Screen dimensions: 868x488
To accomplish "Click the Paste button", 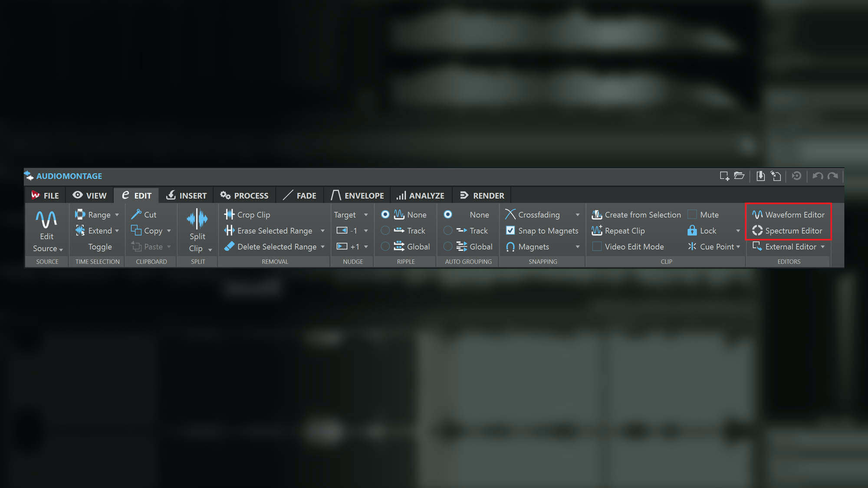I will coord(148,246).
